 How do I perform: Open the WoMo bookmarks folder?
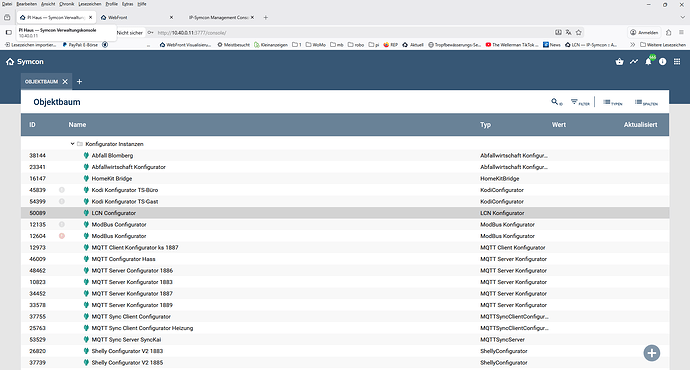point(316,44)
